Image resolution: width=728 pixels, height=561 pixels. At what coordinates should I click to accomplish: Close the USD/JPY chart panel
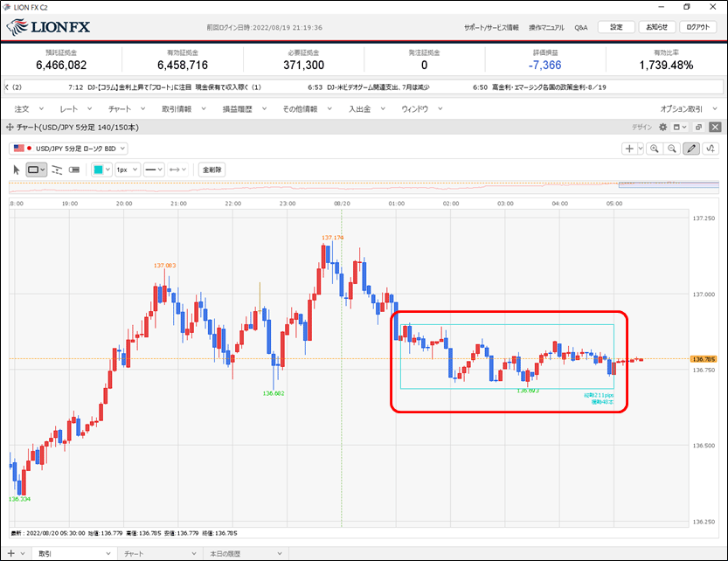click(716, 128)
